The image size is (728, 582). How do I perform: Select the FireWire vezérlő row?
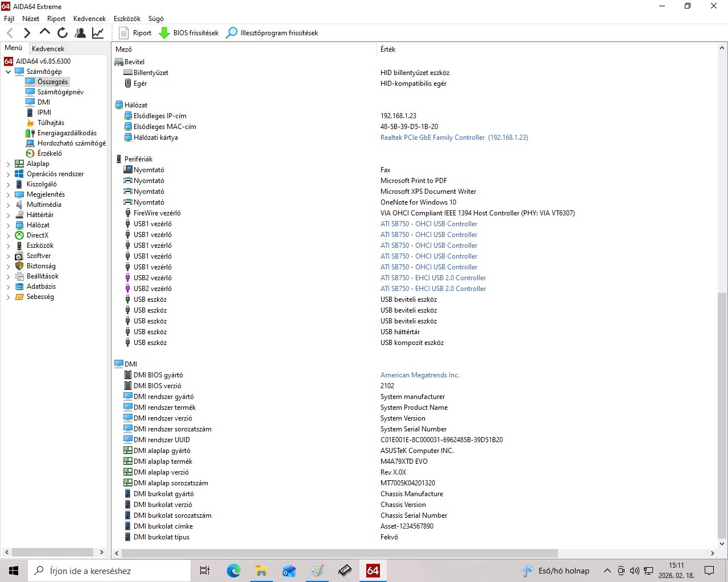click(x=415, y=213)
